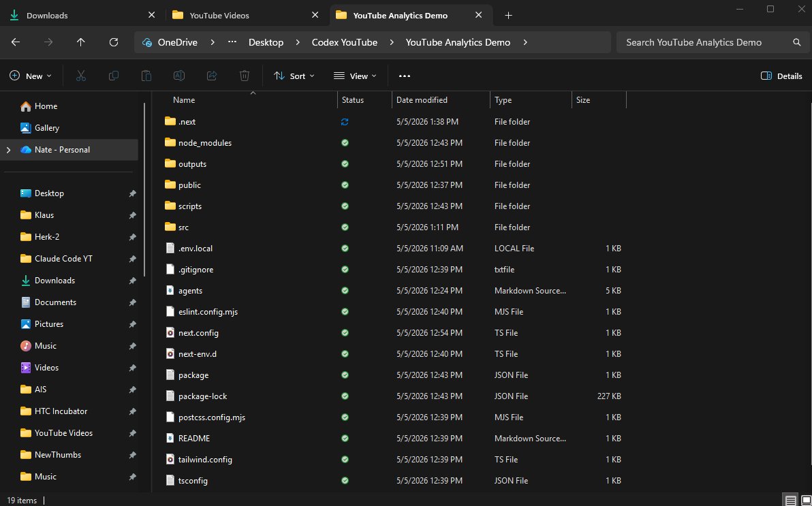Screen dimensions: 812x506
Task: Toggle the Details pane button
Action: click(781, 76)
